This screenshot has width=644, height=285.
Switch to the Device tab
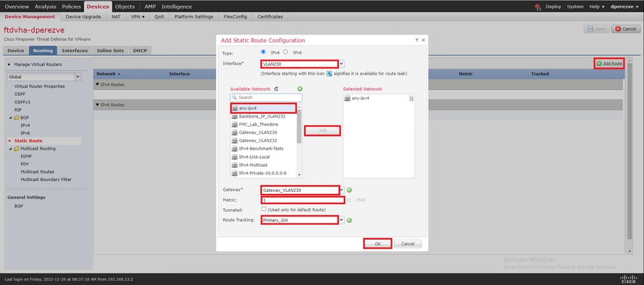15,50
